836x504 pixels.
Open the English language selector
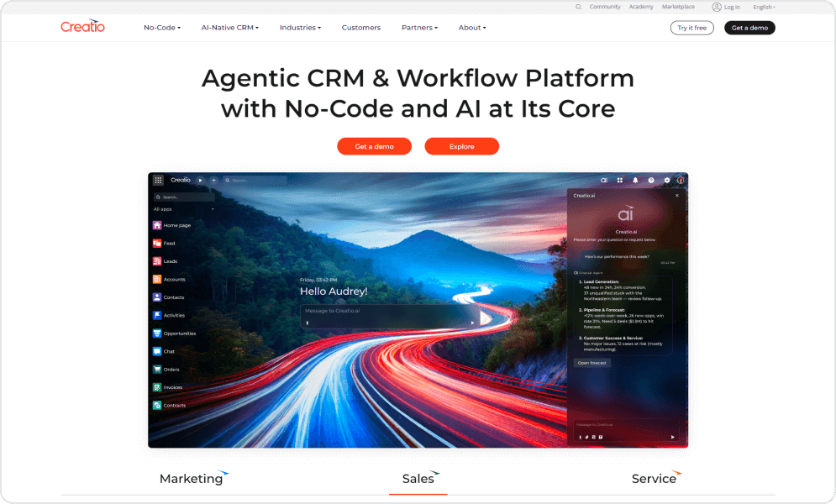[764, 7]
